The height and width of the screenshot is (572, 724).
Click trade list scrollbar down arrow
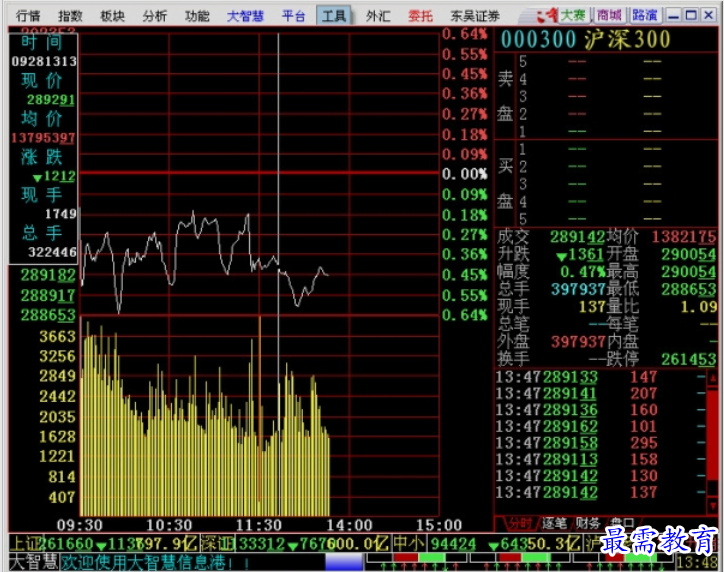point(712,506)
